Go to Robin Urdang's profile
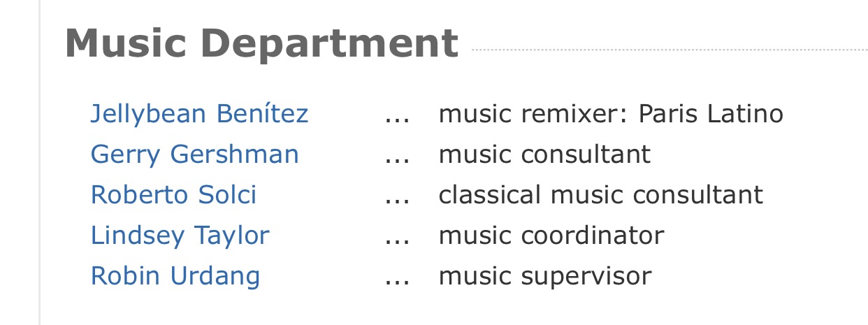 pyautogui.click(x=175, y=276)
